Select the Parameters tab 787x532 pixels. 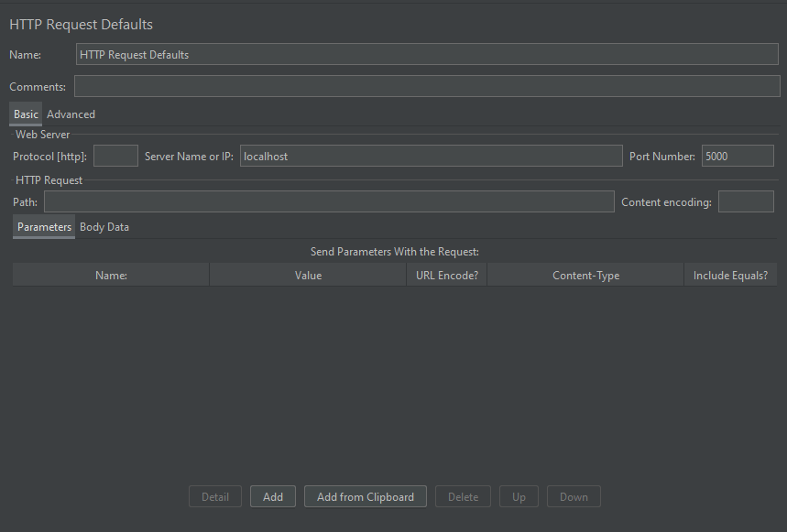44,227
